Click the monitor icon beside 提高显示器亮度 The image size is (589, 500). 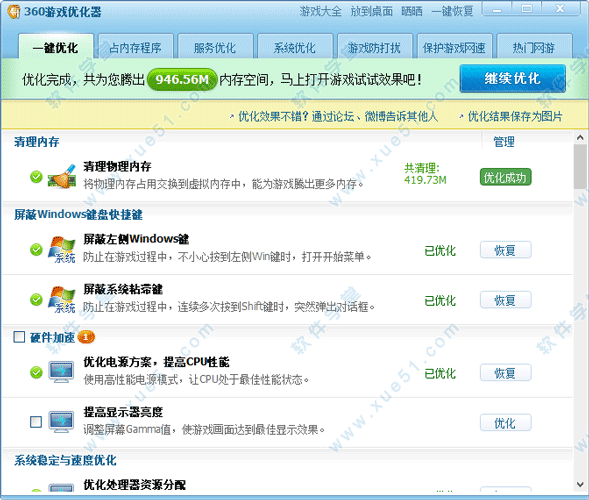coord(61,422)
